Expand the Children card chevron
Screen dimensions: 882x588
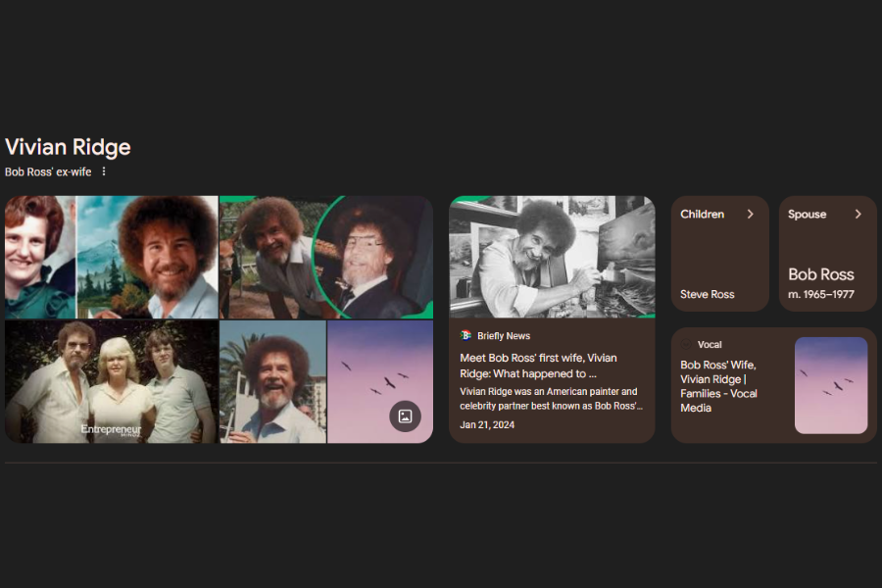(x=751, y=214)
